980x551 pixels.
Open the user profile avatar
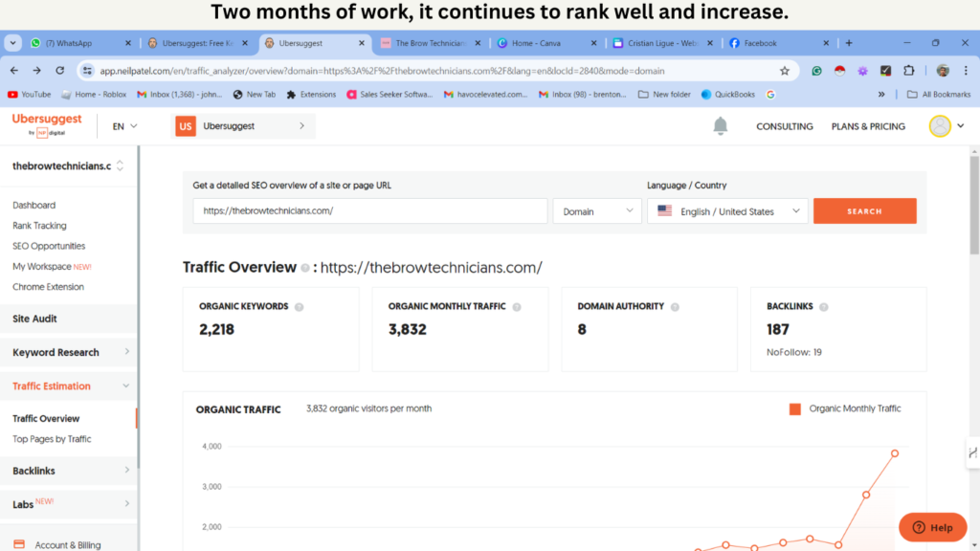click(940, 126)
